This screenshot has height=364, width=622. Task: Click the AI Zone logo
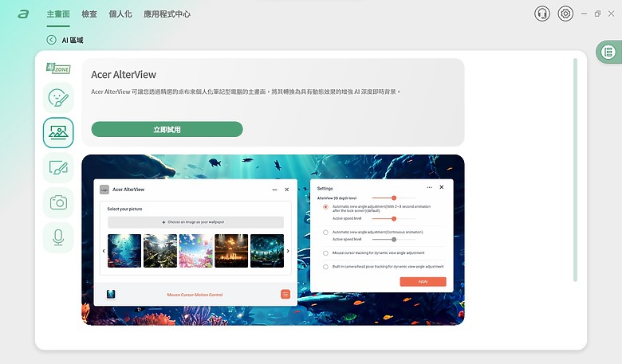[58, 68]
